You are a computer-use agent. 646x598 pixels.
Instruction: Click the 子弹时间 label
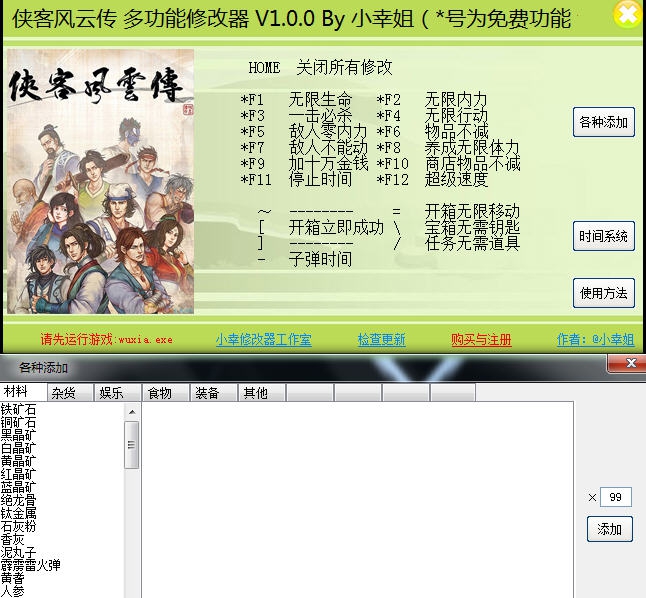(x=320, y=260)
